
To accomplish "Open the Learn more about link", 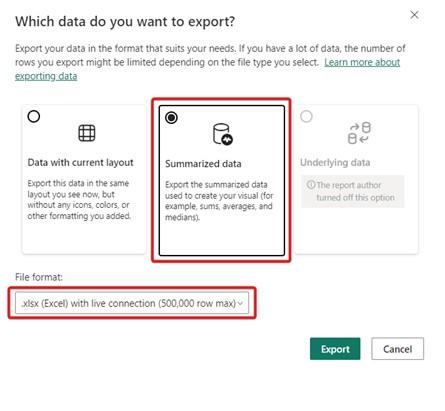I will [x=362, y=62].
